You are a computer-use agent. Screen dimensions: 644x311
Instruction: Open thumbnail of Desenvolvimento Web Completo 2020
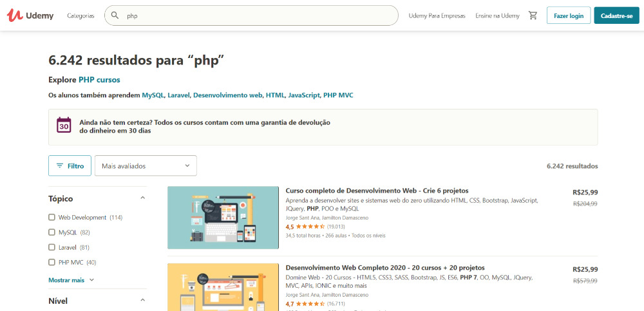pos(223,287)
